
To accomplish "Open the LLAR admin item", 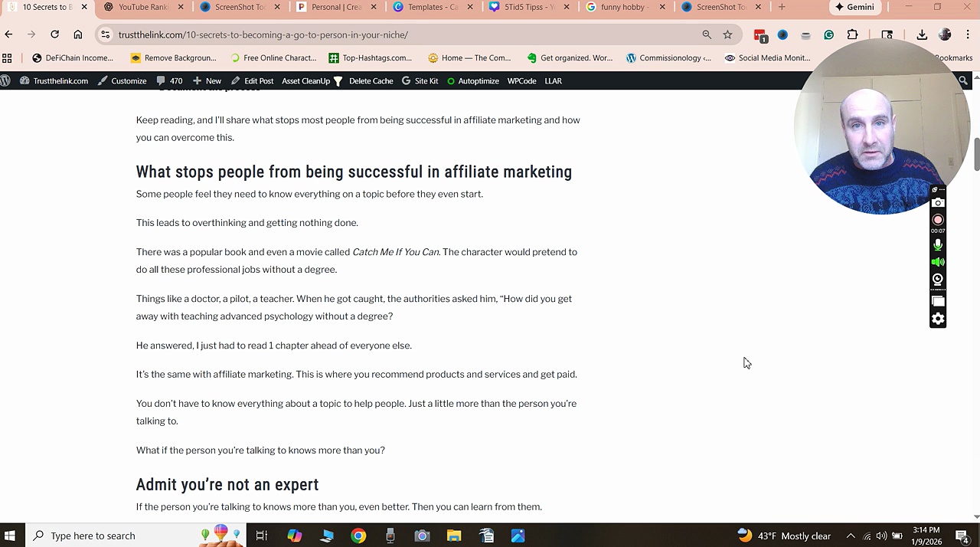I will [553, 80].
